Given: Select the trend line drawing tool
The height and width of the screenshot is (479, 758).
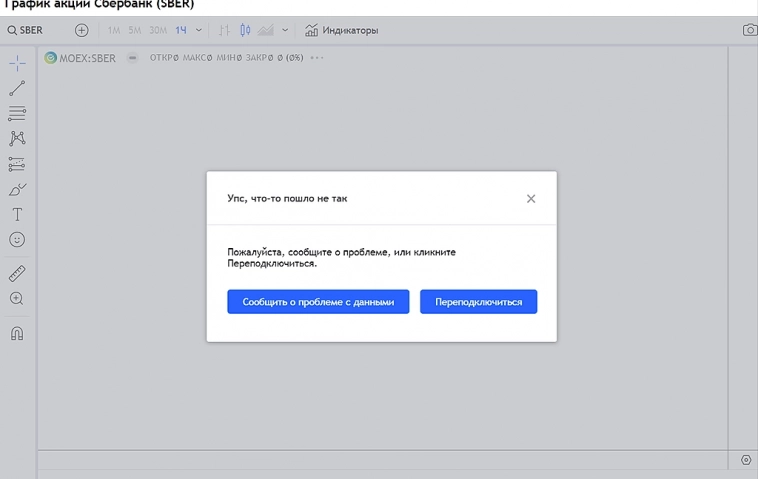Looking at the screenshot, I should tap(17, 89).
